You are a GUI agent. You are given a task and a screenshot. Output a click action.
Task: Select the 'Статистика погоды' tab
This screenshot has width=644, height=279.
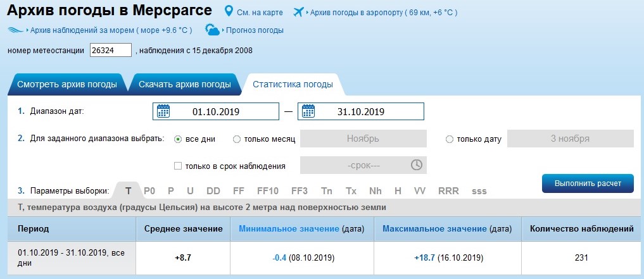pyautogui.click(x=293, y=85)
